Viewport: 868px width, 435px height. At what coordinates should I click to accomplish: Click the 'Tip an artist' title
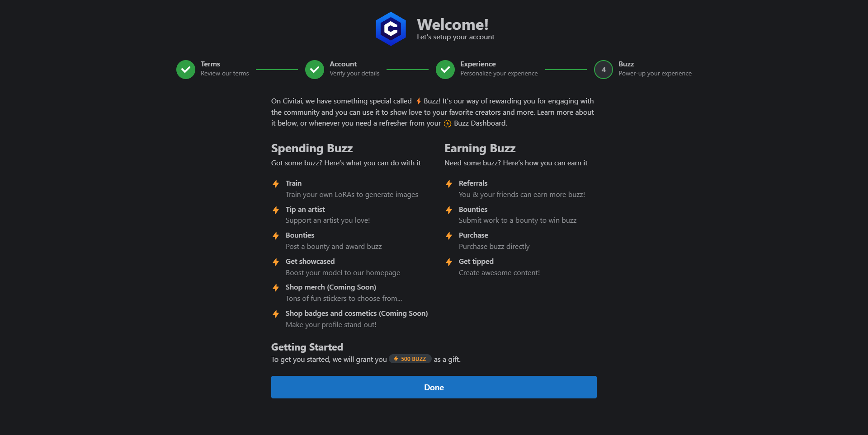click(305, 210)
